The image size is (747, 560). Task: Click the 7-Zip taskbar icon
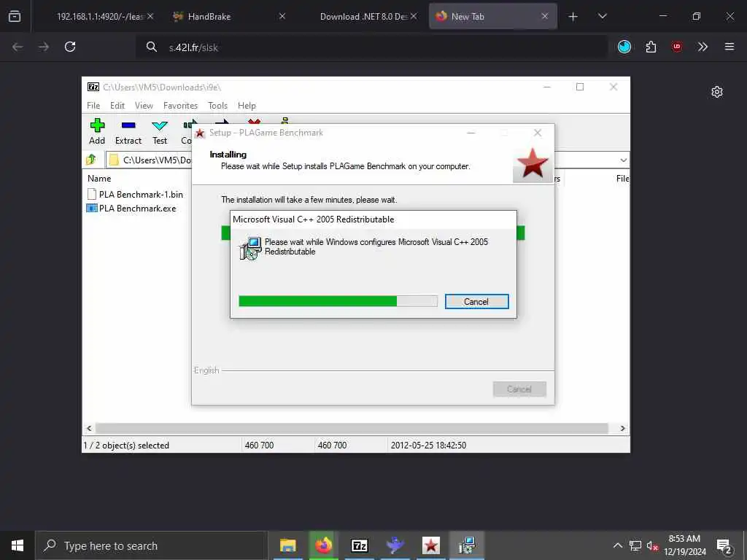[x=359, y=545]
